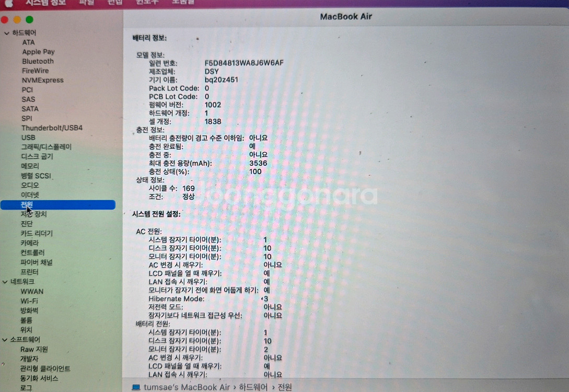Open 카드 리더기 in the sidebar

pyautogui.click(x=37, y=234)
